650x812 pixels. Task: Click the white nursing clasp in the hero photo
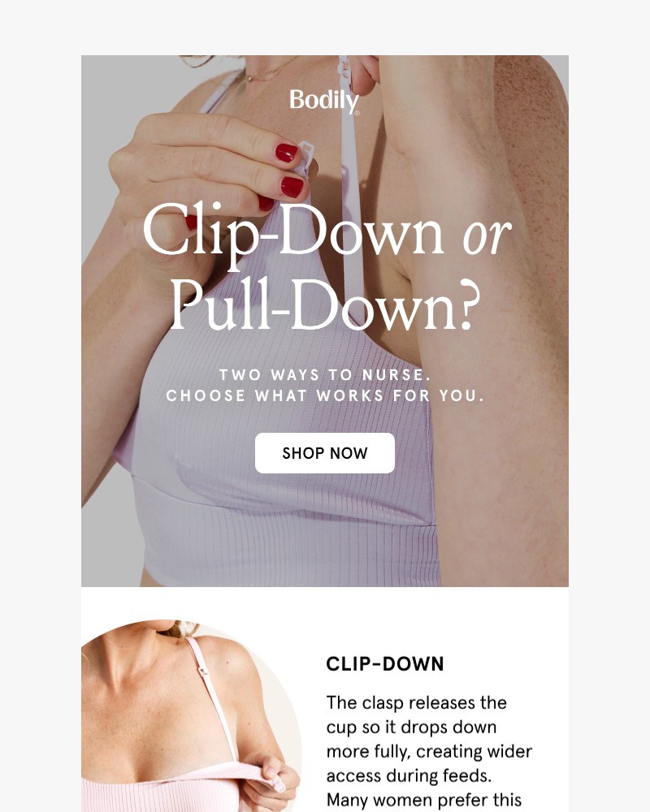point(305,157)
